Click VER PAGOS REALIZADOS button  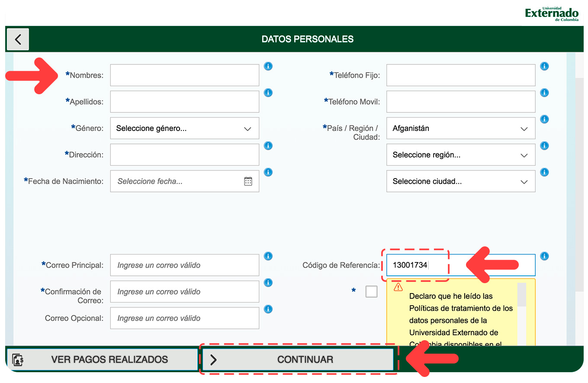102,360
